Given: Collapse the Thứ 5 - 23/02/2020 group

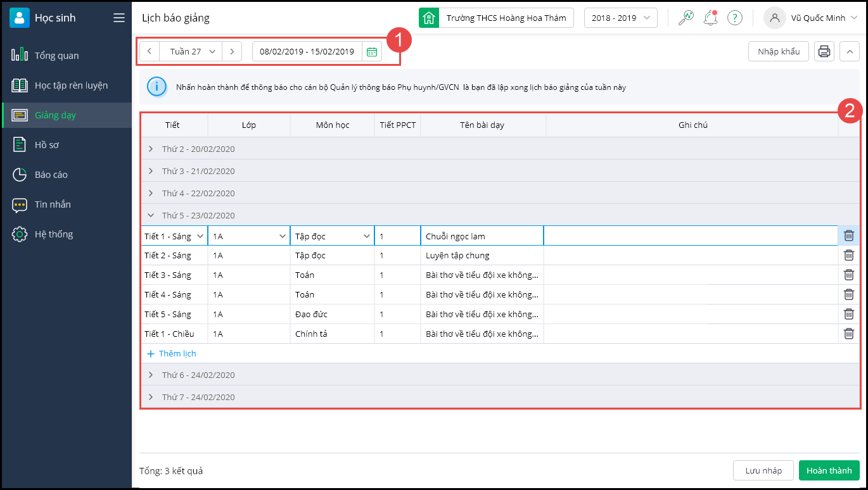Looking at the screenshot, I should 151,215.
